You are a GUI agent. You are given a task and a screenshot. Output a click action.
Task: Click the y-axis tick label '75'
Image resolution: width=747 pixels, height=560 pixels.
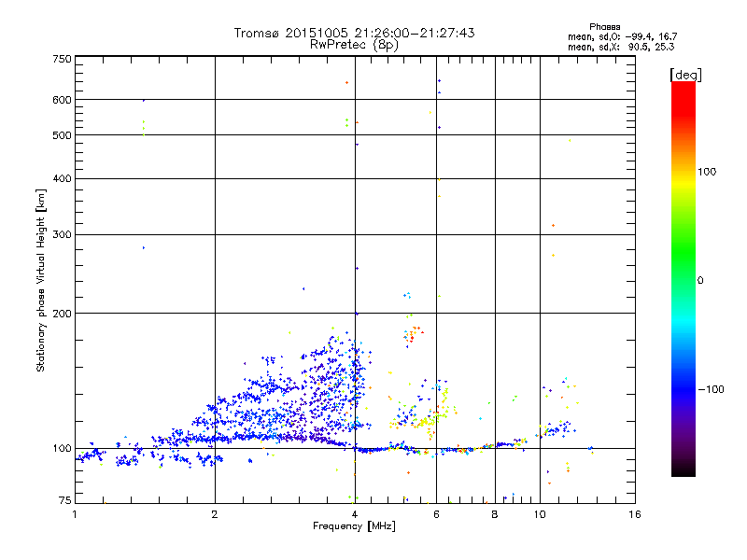(x=65, y=500)
